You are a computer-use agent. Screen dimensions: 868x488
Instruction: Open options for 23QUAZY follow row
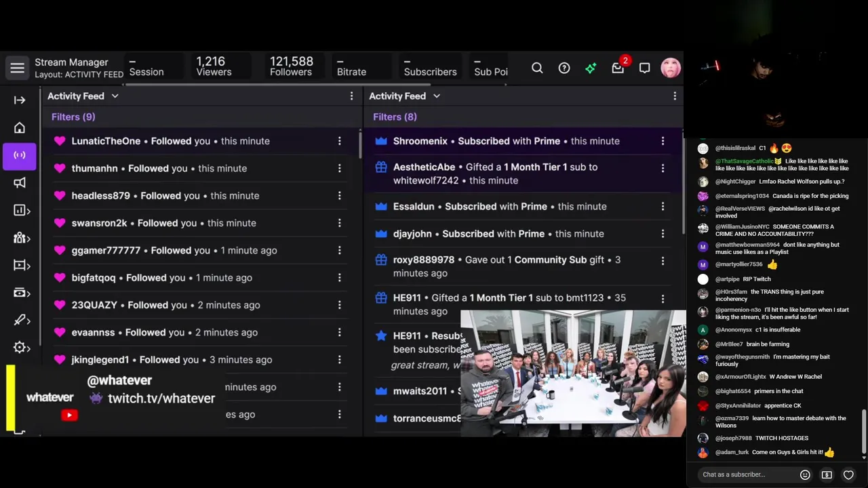pos(340,305)
